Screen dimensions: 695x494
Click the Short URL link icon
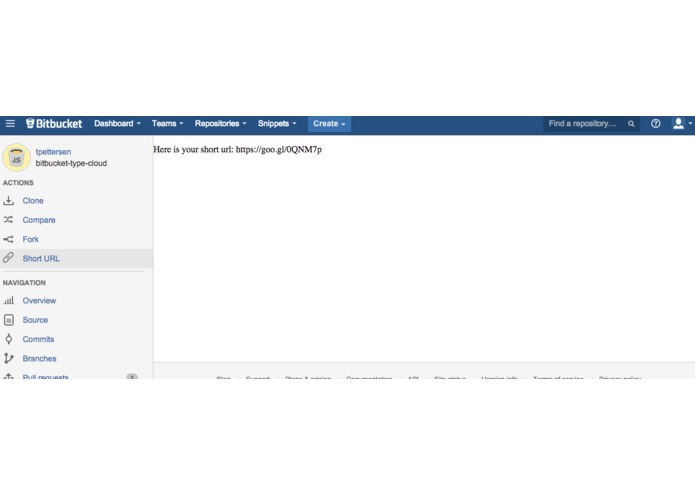(x=8, y=258)
